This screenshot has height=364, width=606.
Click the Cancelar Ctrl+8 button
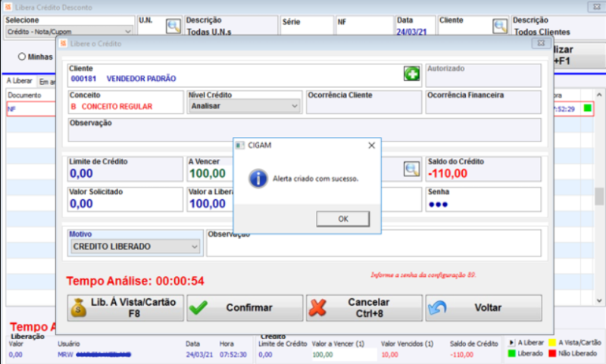(364, 308)
